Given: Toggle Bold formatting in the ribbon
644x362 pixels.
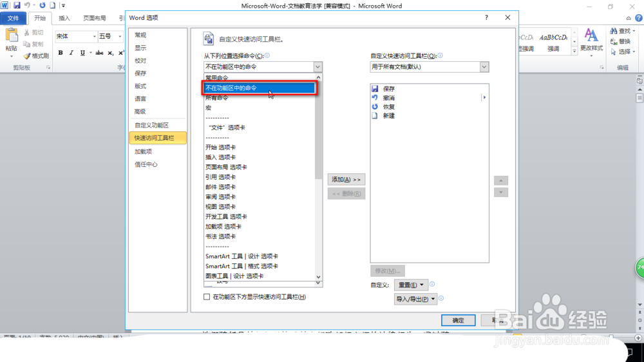Looking at the screenshot, I should click(x=61, y=53).
